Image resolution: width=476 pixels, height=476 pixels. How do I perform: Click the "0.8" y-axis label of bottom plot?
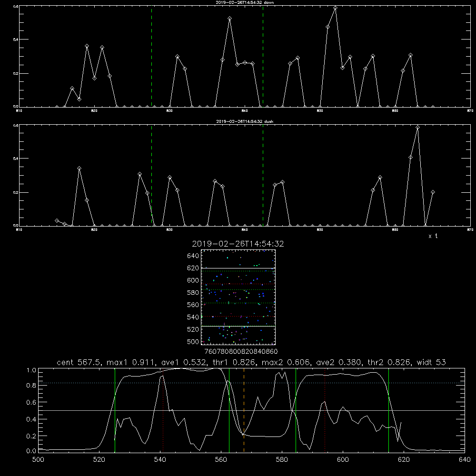31,386
